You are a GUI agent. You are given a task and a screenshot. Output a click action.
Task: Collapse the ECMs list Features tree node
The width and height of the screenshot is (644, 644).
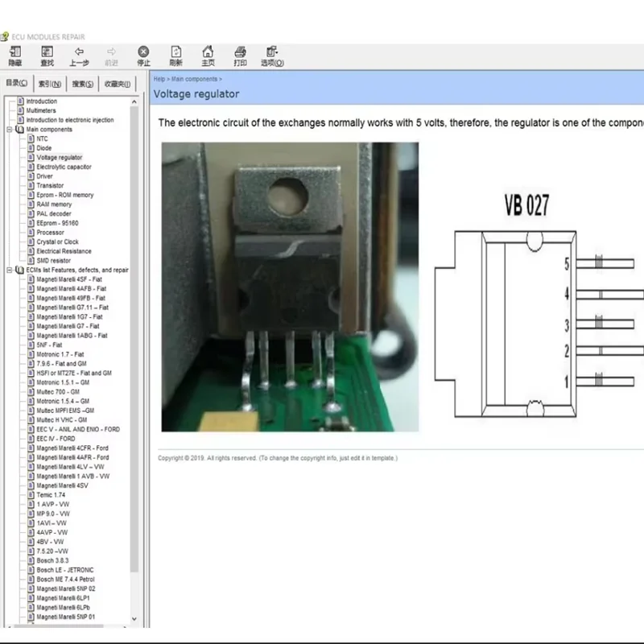point(10,270)
